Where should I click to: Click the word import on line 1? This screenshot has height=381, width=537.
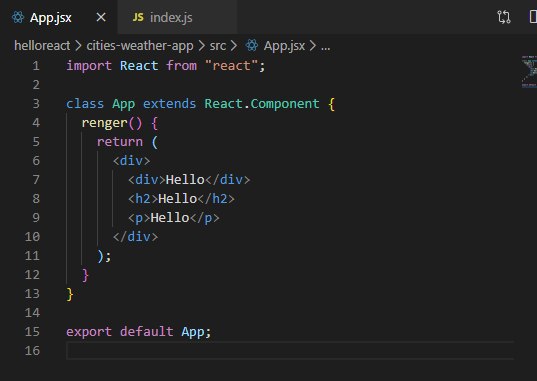(89, 66)
